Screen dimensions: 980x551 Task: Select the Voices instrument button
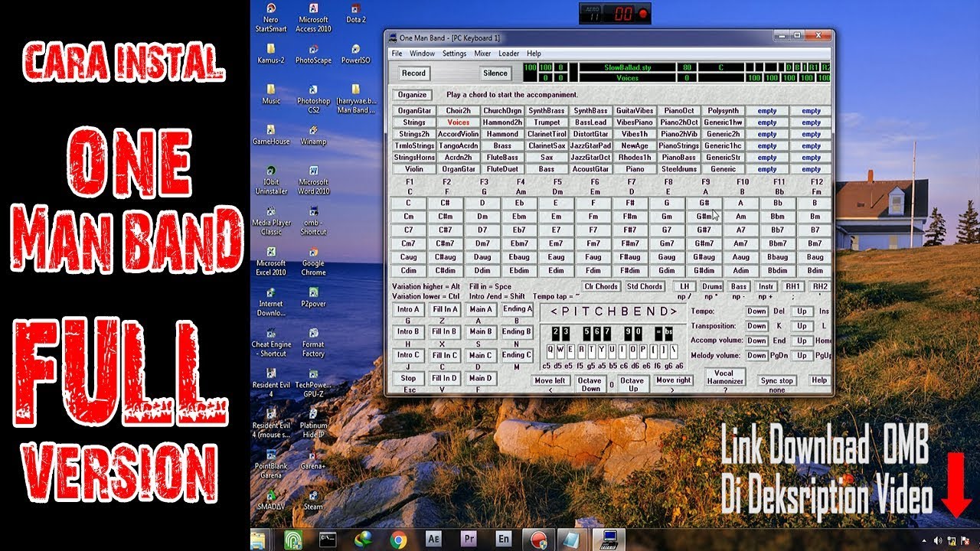459,122
